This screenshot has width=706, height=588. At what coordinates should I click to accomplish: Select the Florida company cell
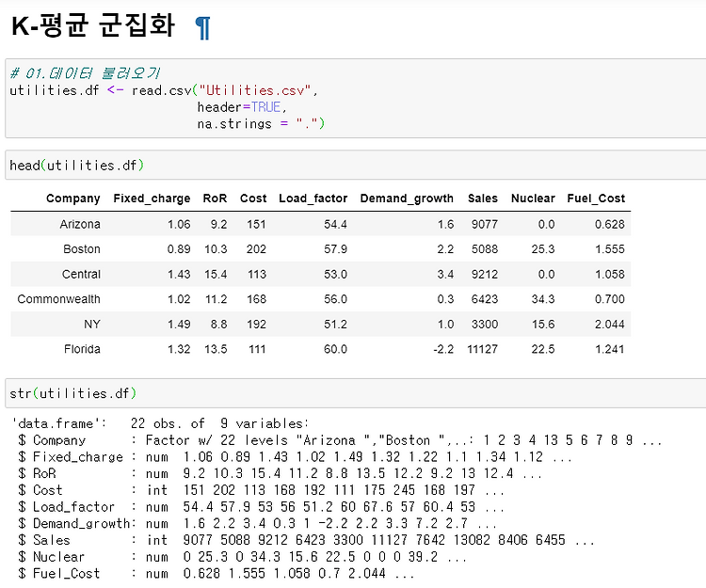tap(82, 349)
